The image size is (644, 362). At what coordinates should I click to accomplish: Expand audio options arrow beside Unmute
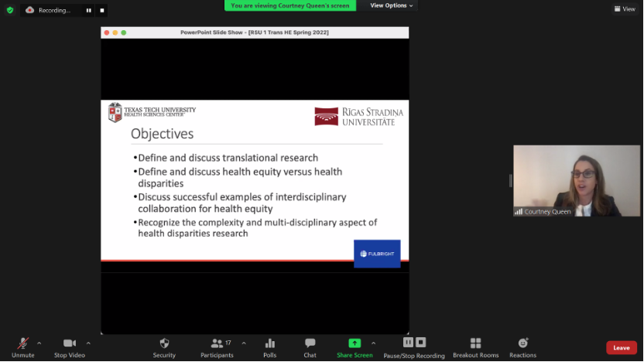39,343
